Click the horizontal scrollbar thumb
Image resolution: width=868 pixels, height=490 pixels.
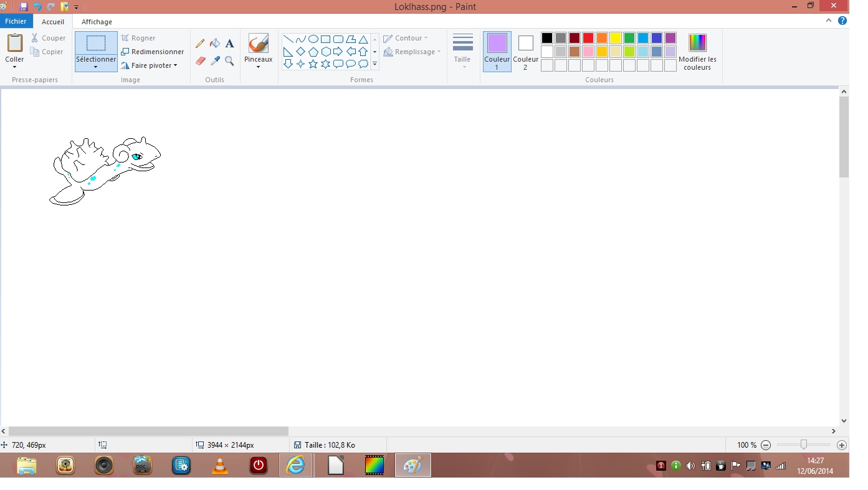(148, 431)
